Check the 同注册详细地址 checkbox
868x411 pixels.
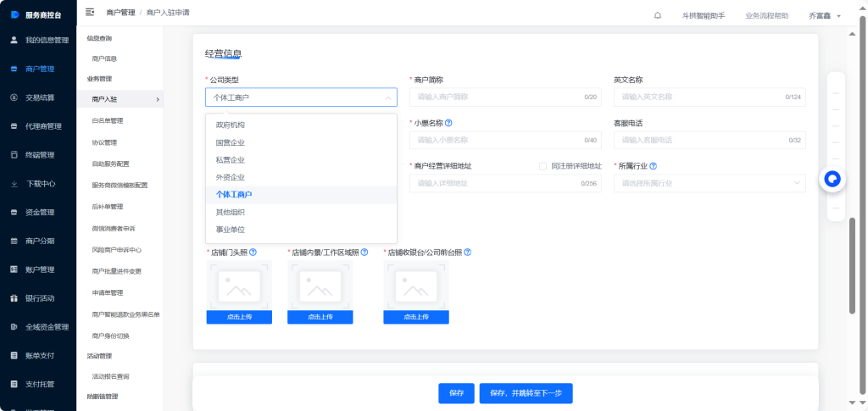coord(543,166)
